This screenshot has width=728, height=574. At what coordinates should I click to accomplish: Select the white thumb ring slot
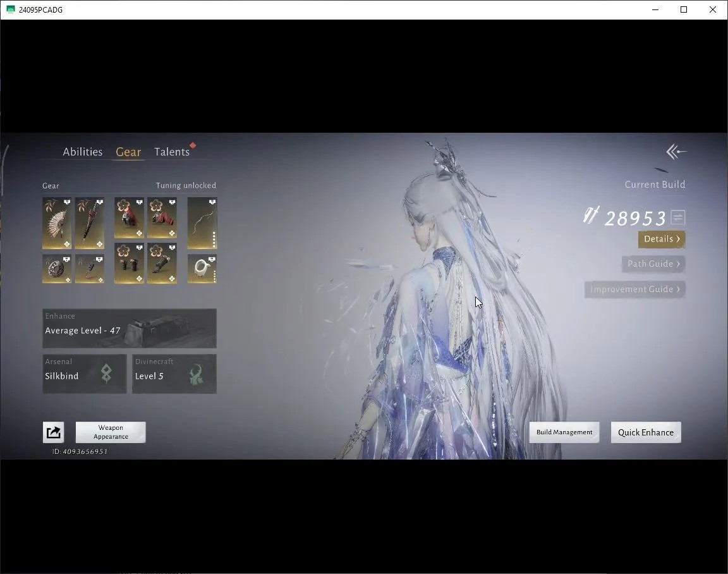point(202,269)
